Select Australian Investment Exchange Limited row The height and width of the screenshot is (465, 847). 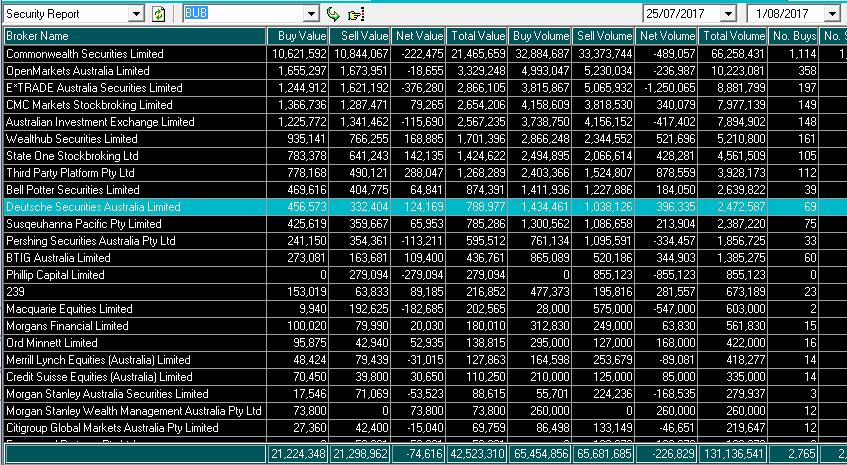click(x=424, y=122)
